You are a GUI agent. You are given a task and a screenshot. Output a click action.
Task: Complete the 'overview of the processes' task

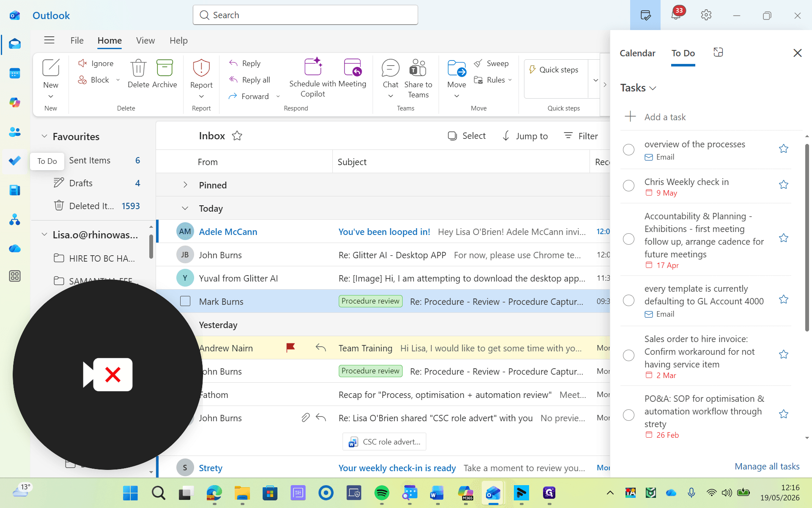(x=629, y=149)
